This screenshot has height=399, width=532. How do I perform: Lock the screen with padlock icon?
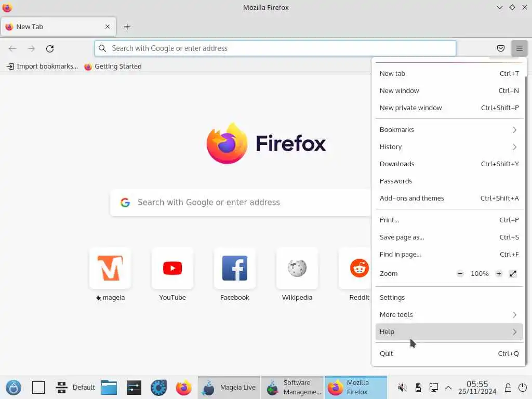click(x=508, y=388)
